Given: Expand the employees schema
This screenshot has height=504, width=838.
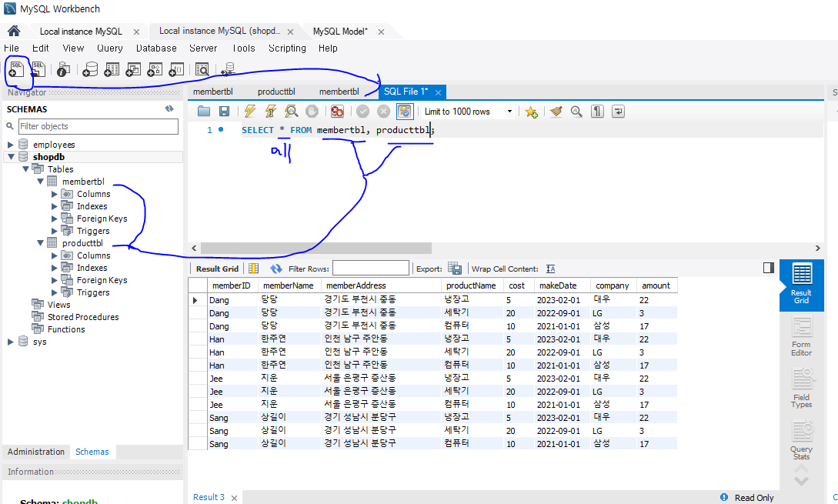Looking at the screenshot, I should 10,145.
